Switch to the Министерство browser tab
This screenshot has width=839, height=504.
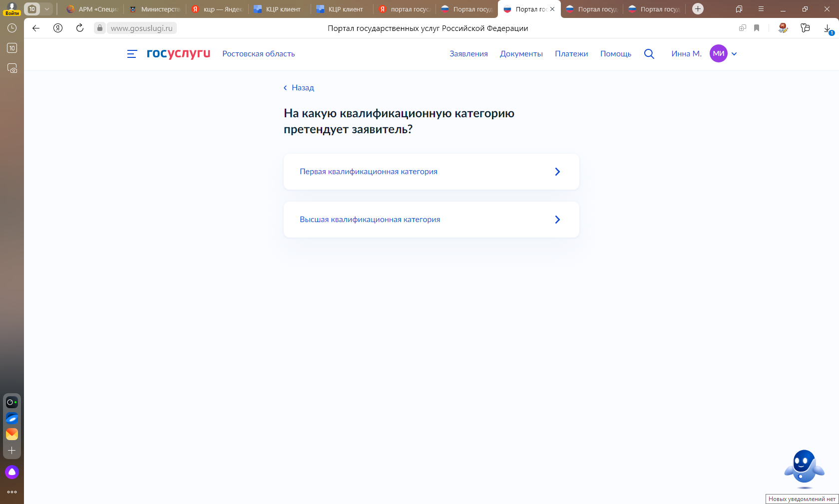(x=155, y=9)
